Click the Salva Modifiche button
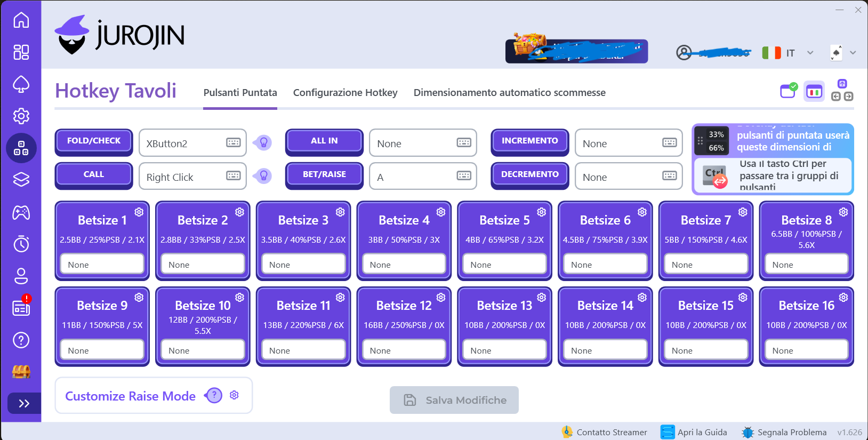 (x=454, y=400)
